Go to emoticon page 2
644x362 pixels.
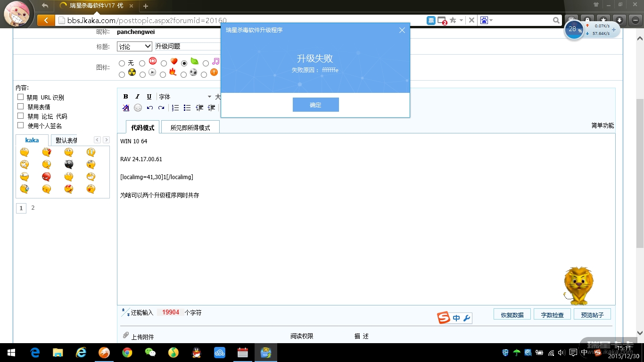coord(33,208)
